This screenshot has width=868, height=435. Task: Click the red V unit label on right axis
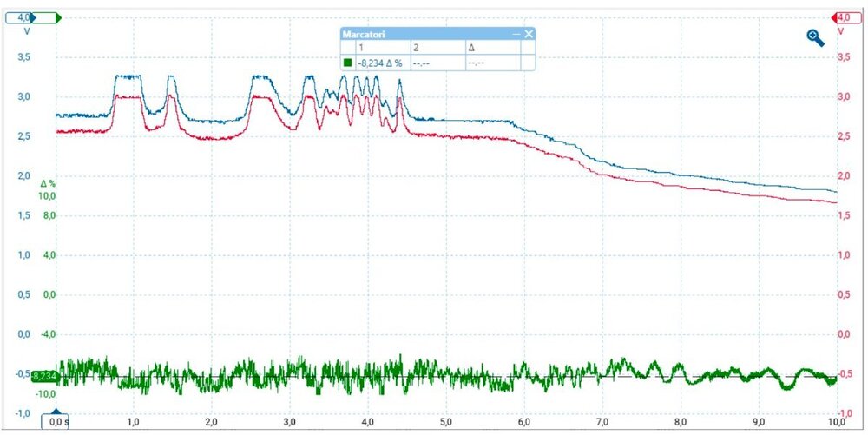840,31
